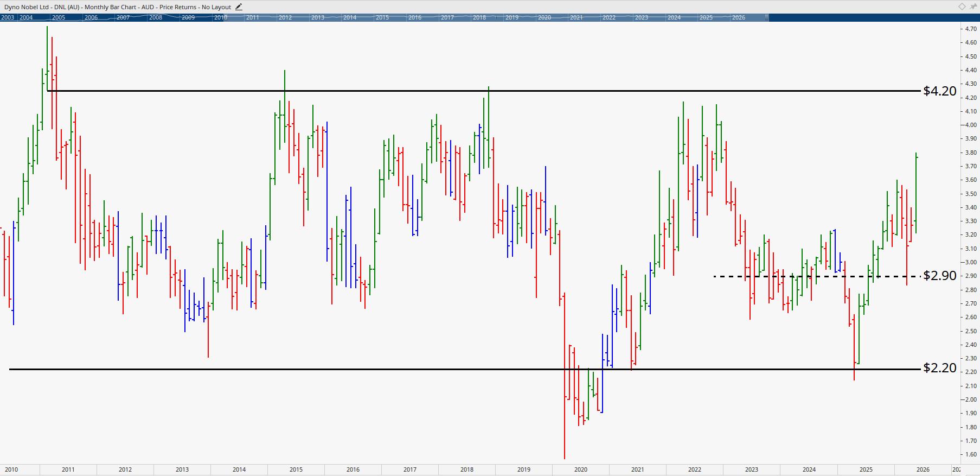This screenshot has width=980, height=476.
Task: Click the 2.00 value on price axis
Action: coord(971,399)
